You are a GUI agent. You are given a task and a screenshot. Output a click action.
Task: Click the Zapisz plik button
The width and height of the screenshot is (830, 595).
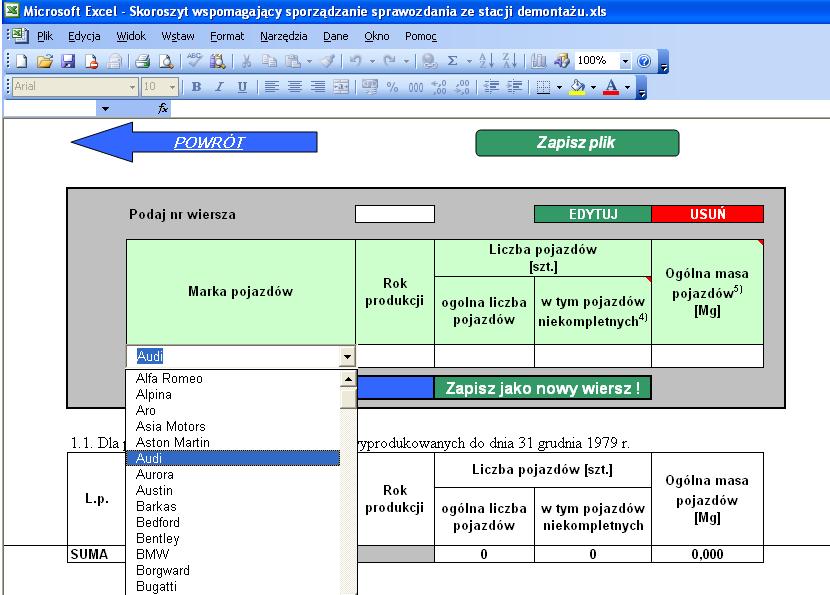pyautogui.click(x=577, y=143)
